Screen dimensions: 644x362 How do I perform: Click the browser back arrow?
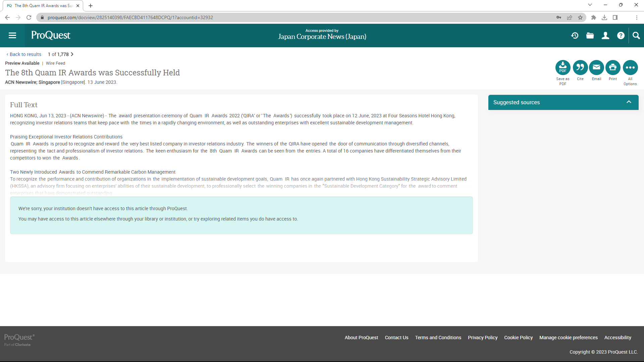point(7,17)
